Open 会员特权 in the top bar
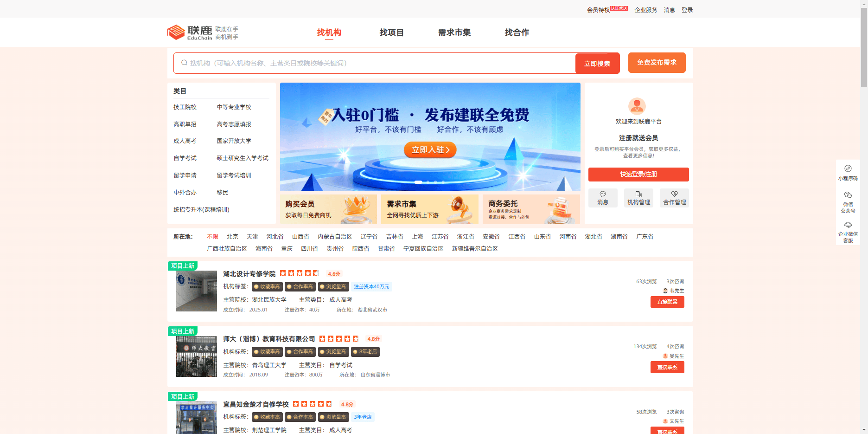Image resolution: width=868 pixels, height=434 pixels. tap(599, 10)
